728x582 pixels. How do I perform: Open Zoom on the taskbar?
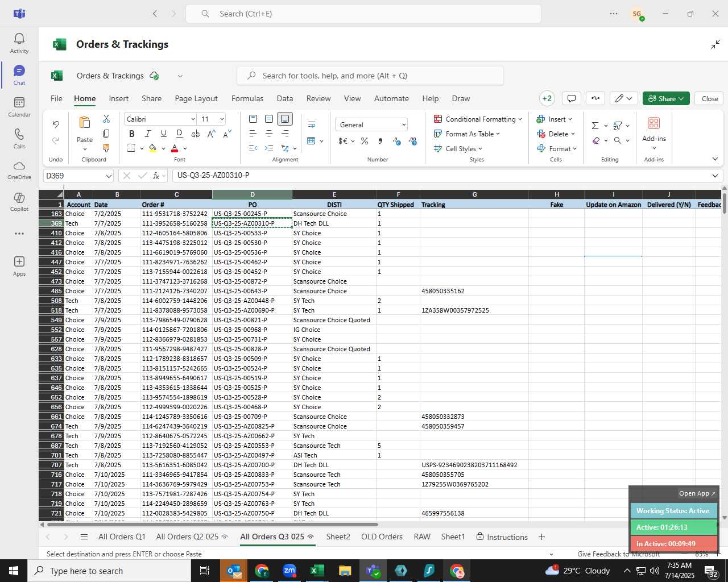tap(289, 571)
